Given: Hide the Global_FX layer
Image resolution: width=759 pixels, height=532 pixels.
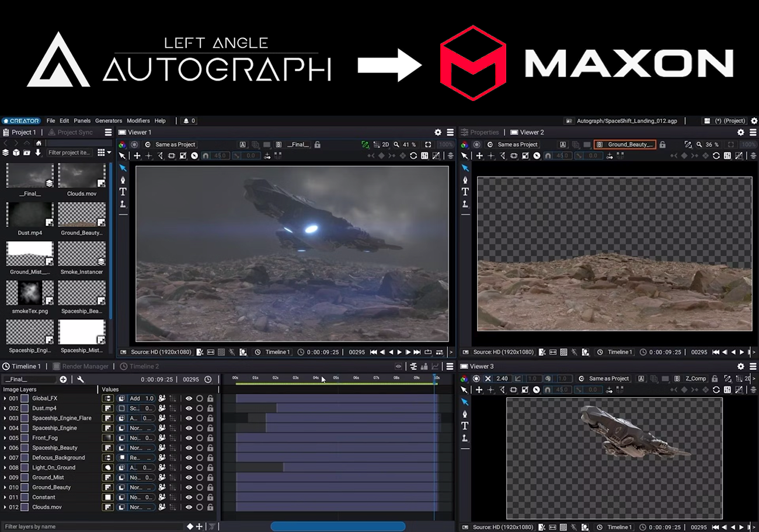Looking at the screenshot, I should (x=189, y=399).
